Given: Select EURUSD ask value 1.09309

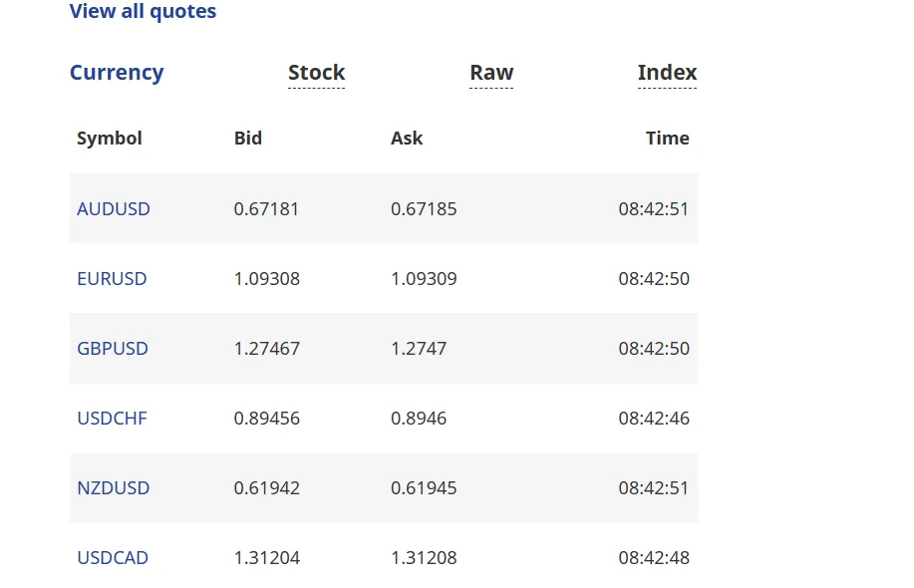Looking at the screenshot, I should click(x=424, y=279).
